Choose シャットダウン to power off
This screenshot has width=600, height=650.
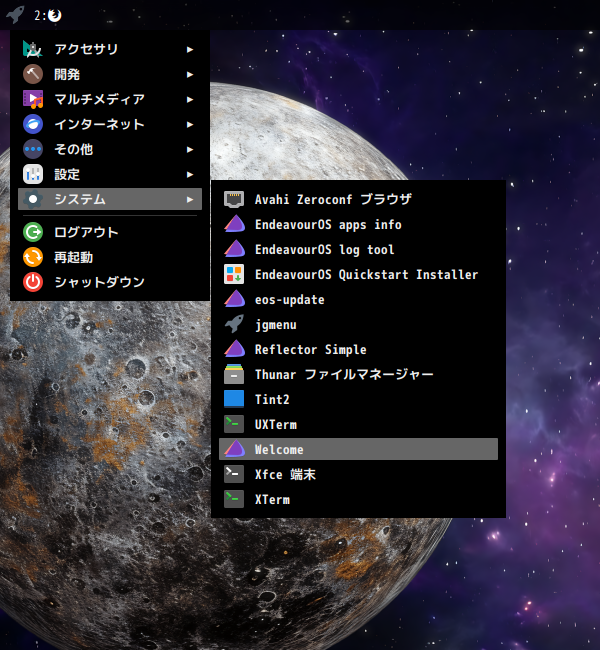coord(110,282)
